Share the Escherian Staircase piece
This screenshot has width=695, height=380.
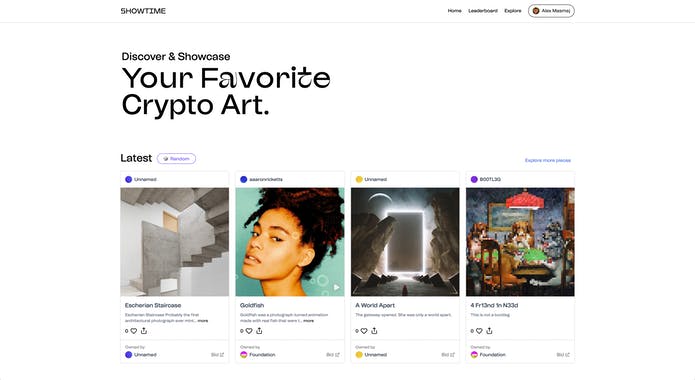[144, 331]
